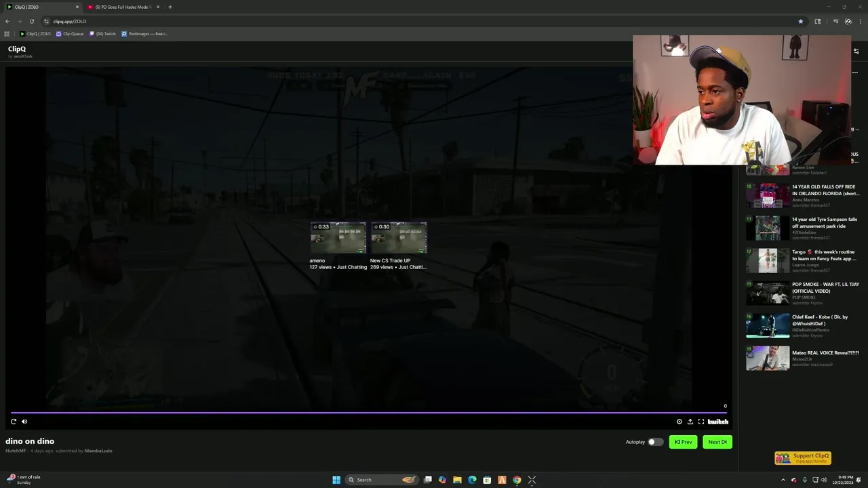Select queue item 'Mateo REAL VOICE Reveal'
The height and width of the screenshot is (488, 868).
click(x=803, y=358)
